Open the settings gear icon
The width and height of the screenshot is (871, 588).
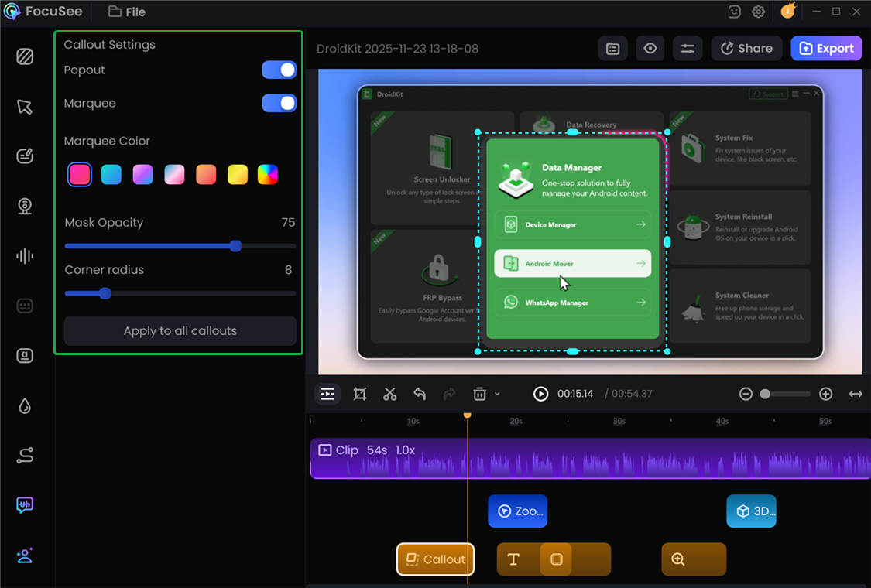[x=758, y=12]
